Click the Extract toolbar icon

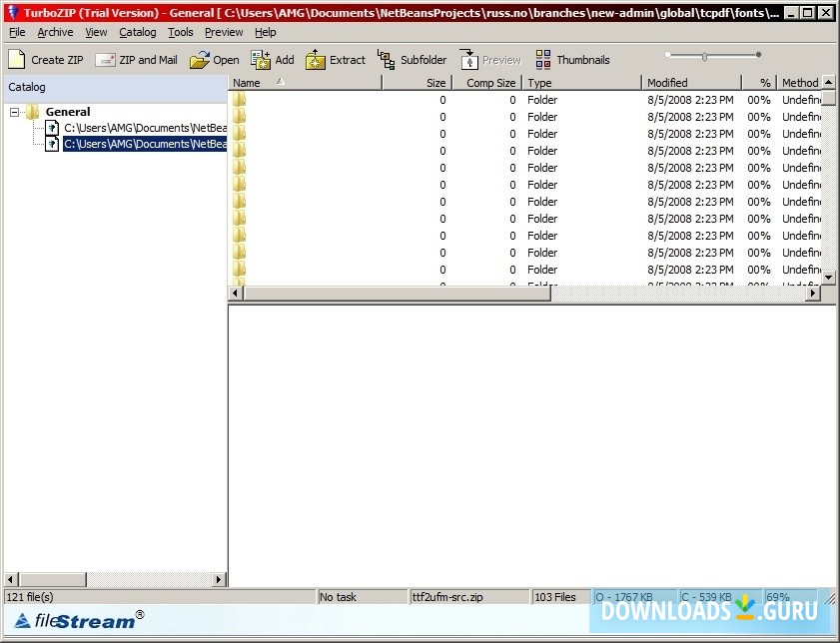pos(316,60)
